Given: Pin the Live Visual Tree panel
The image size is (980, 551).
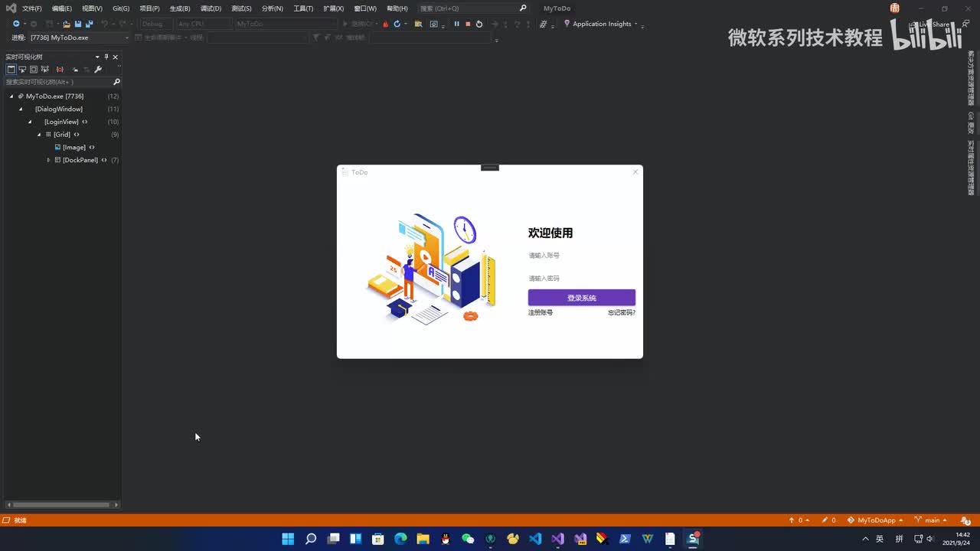Looking at the screenshot, I should point(106,57).
